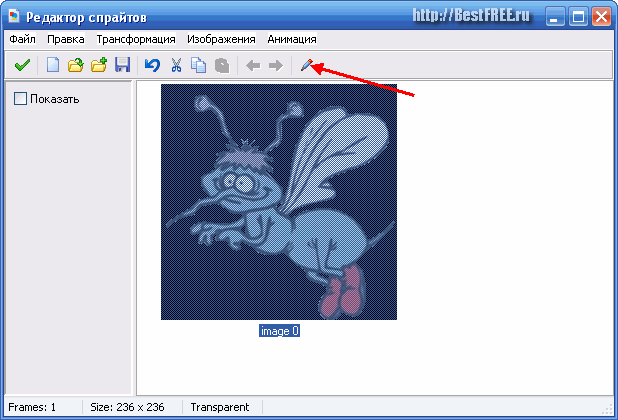Screen dimensions: 618x420
Task: Create a new sprite file
Action: [x=53, y=65]
